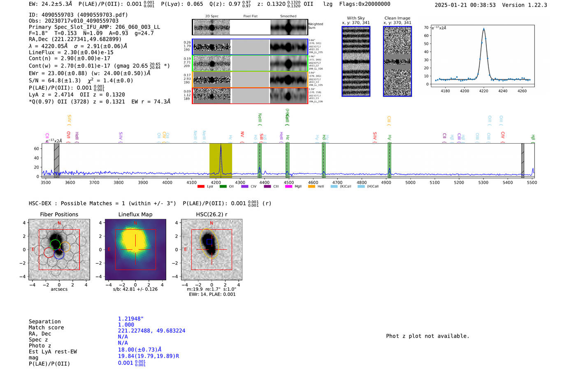Click the blue fiber circle in Fiber Positions
Viewport: 576px width, 392px height.
point(59,254)
